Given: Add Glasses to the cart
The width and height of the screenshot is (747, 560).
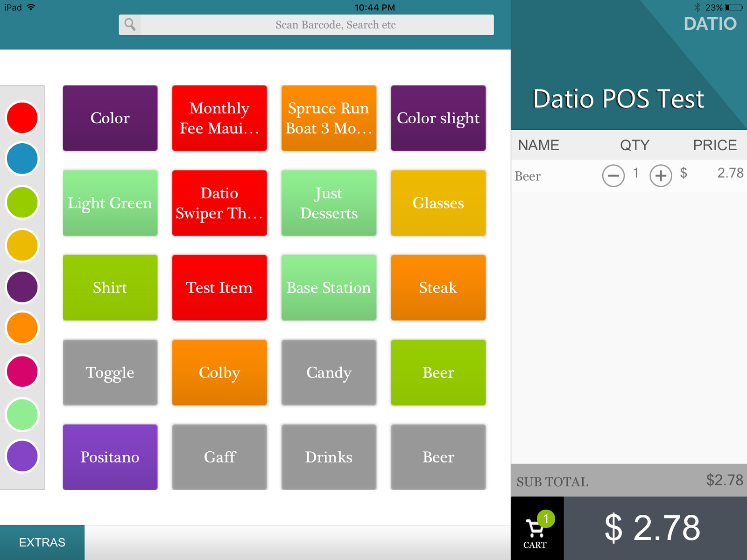Looking at the screenshot, I should pos(438,203).
